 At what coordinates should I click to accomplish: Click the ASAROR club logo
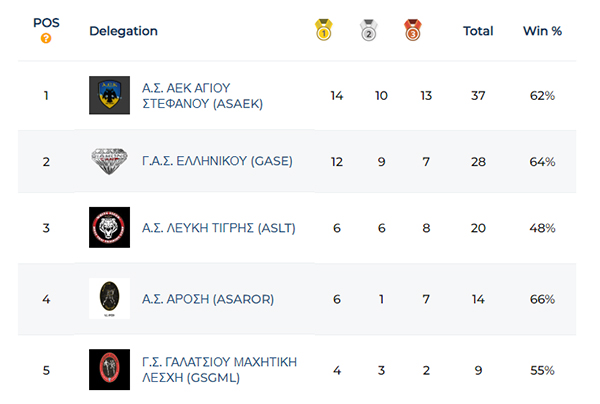point(109,298)
